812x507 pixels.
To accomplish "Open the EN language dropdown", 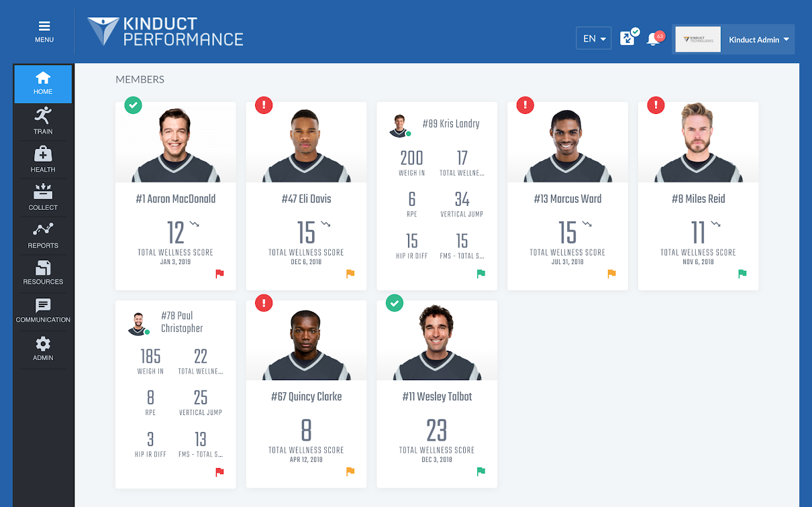I will (x=593, y=38).
